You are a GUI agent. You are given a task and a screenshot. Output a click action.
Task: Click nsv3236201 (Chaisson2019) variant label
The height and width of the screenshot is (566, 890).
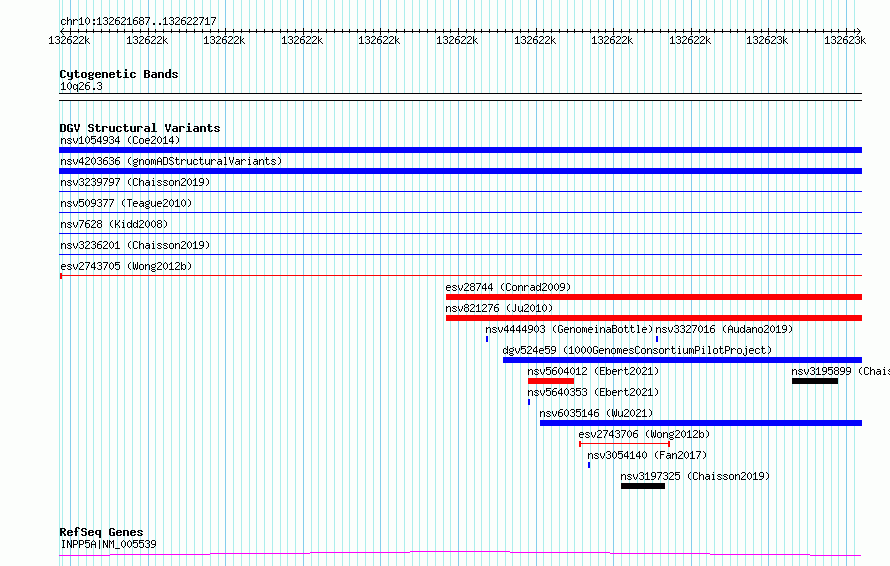coord(135,245)
